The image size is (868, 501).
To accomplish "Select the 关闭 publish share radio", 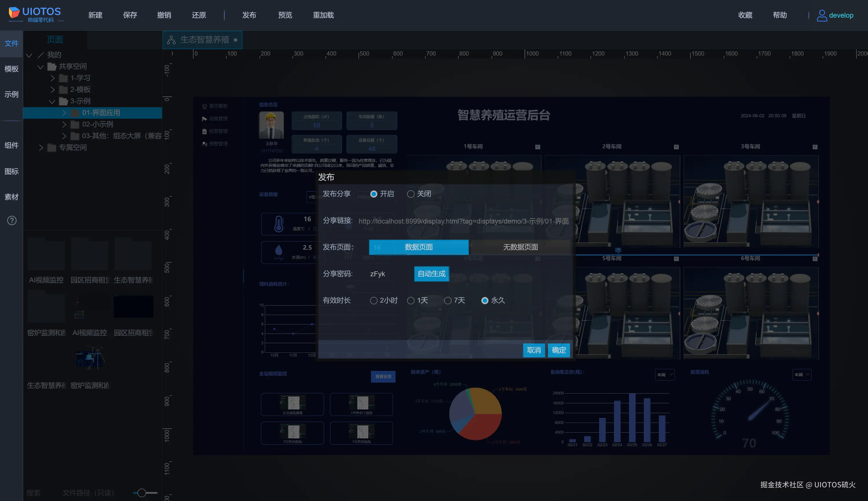I will point(411,194).
